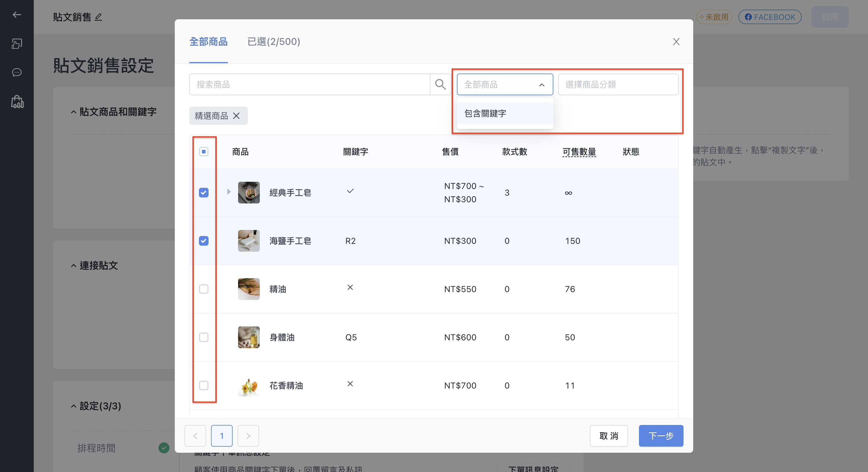Check the 花香精油 row checkbox

203,385
